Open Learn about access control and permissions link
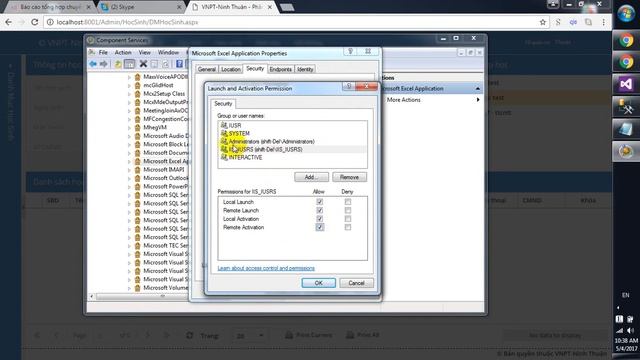 tap(266, 268)
